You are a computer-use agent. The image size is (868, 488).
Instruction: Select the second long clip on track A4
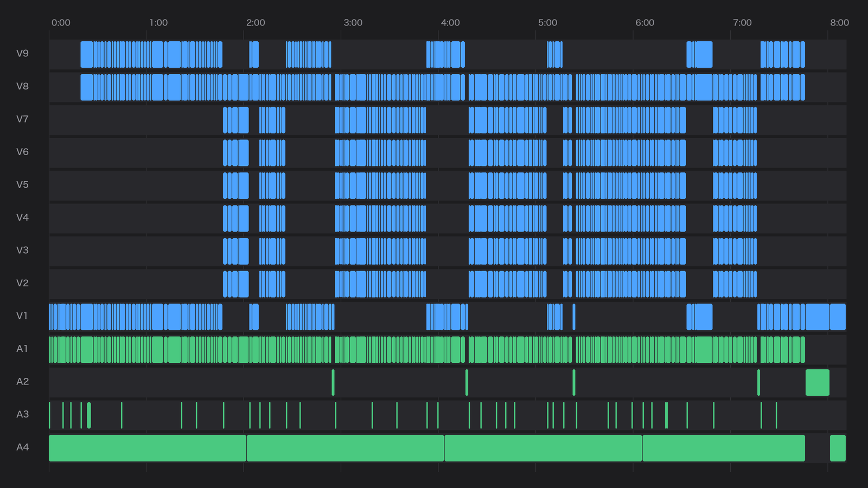point(346,448)
